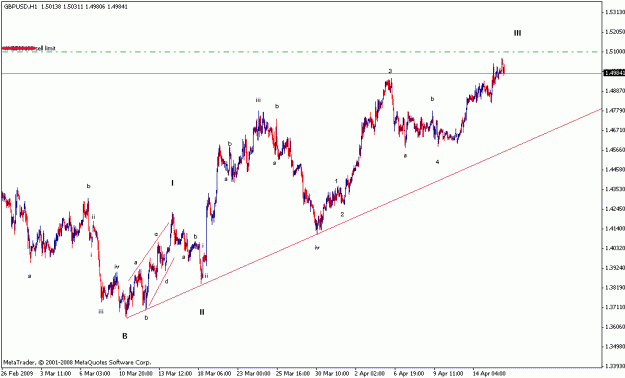Select the wave label 1
This screenshot has width=625, height=378.
coord(336,181)
